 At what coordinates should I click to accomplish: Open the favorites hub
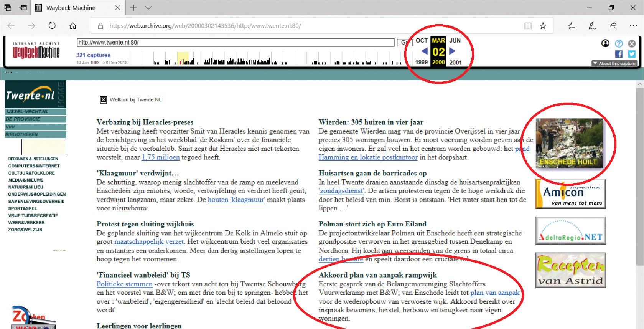click(x=572, y=26)
